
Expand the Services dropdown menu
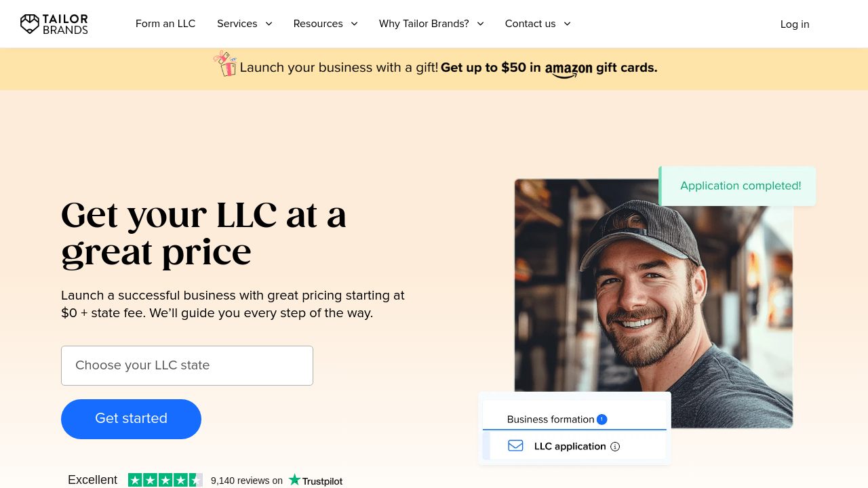click(245, 24)
